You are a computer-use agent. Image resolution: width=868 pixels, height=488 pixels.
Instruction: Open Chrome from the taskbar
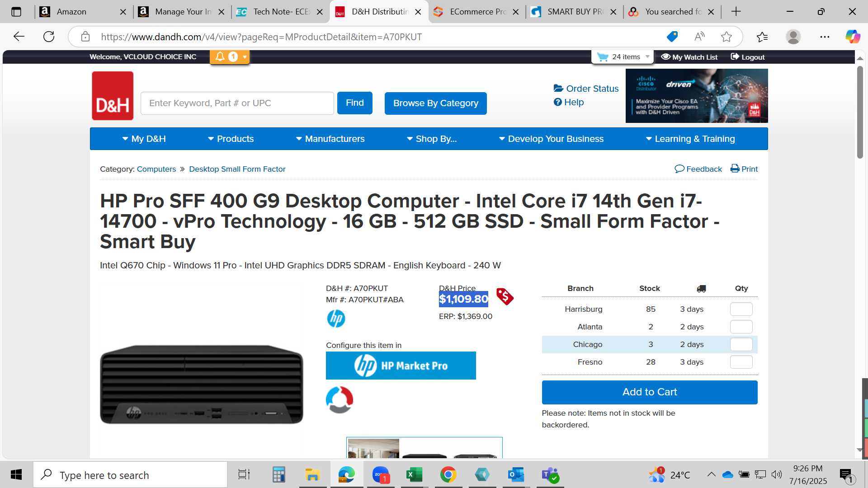click(448, 475)
